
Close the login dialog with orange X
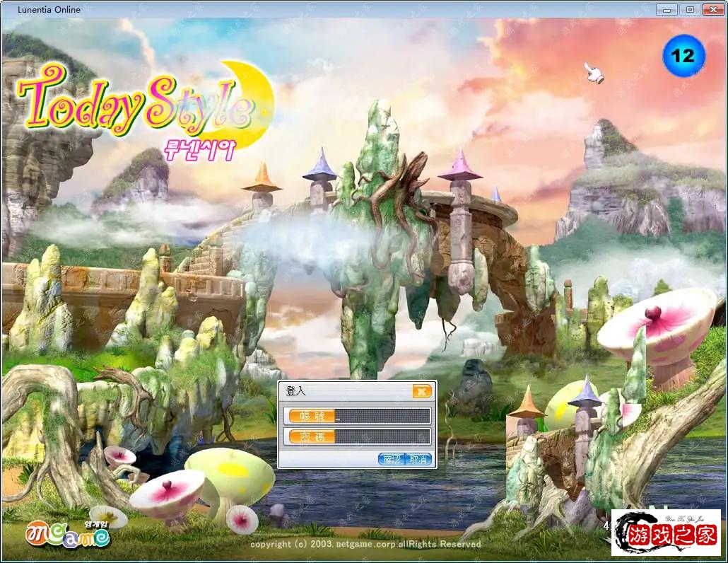click(421, 391)
